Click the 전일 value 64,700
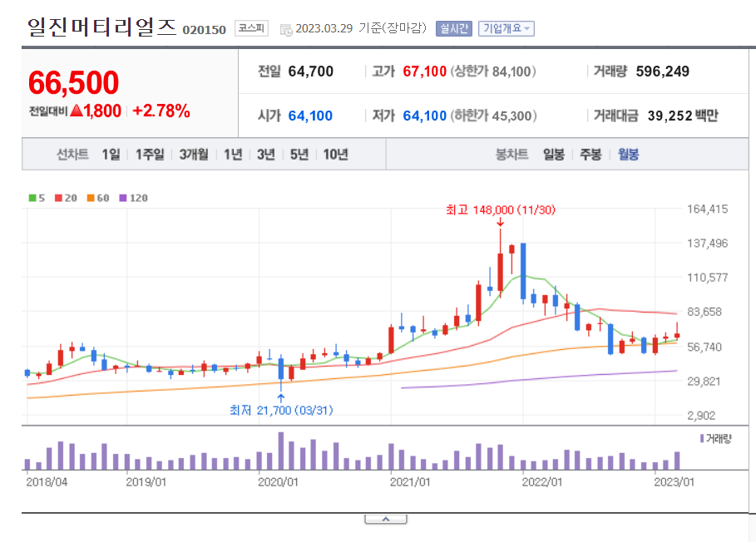Image resolution: width=756 pixels, height=542 pixels. tap(311, 71)
